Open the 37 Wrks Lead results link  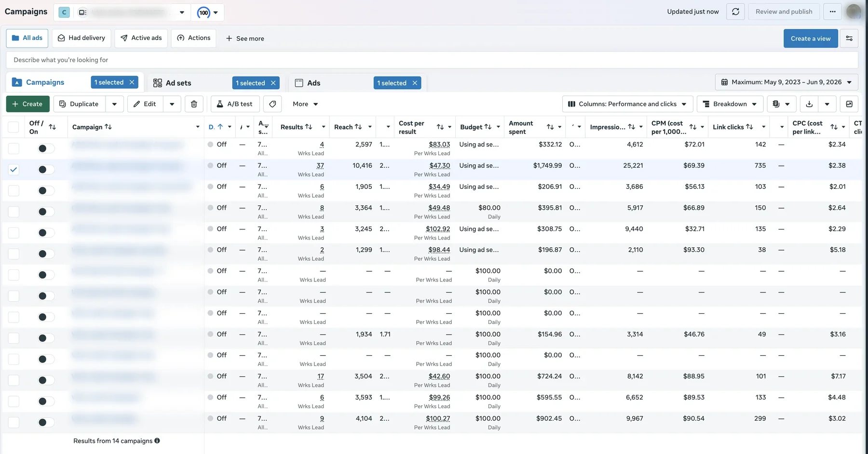click(320, 165)
